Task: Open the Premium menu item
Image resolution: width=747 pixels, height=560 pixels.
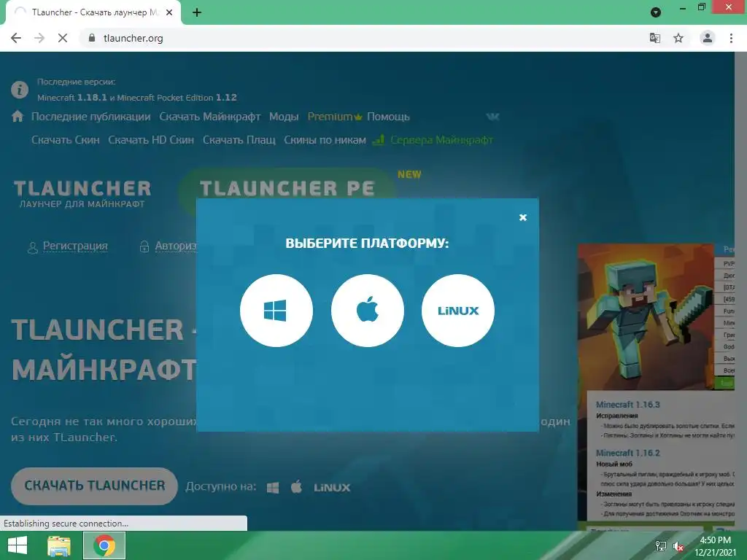Action: (334, 117)
